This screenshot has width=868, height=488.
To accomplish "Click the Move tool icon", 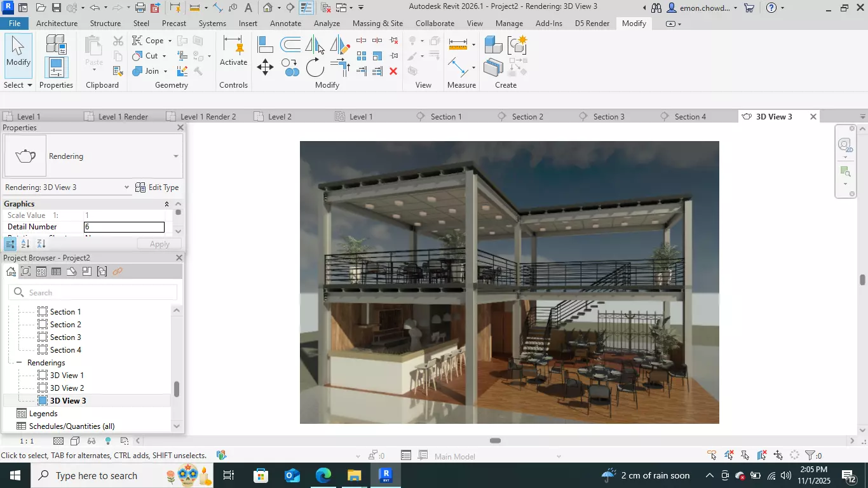I will coord(265,67).
